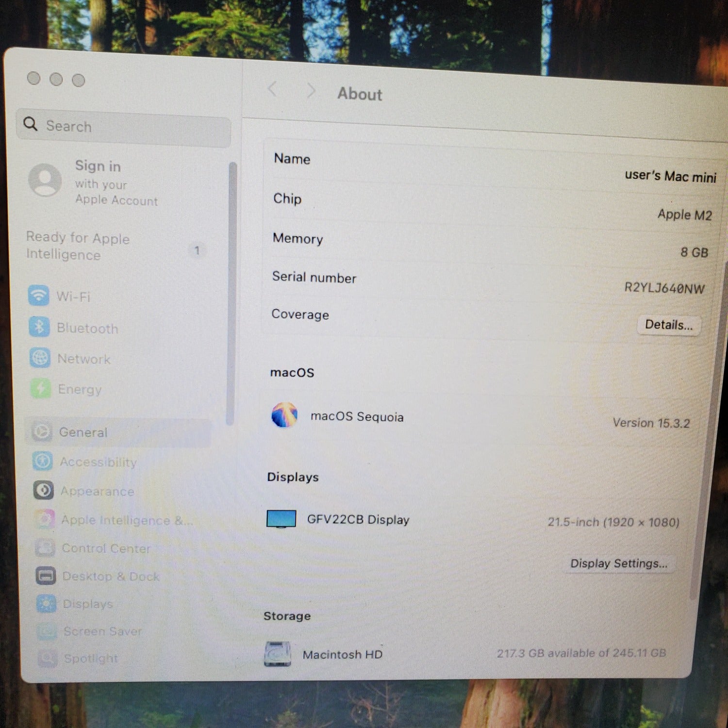
Task: Click the Wi-Fi icon in sidebar
Action: (x=39, y=296)
